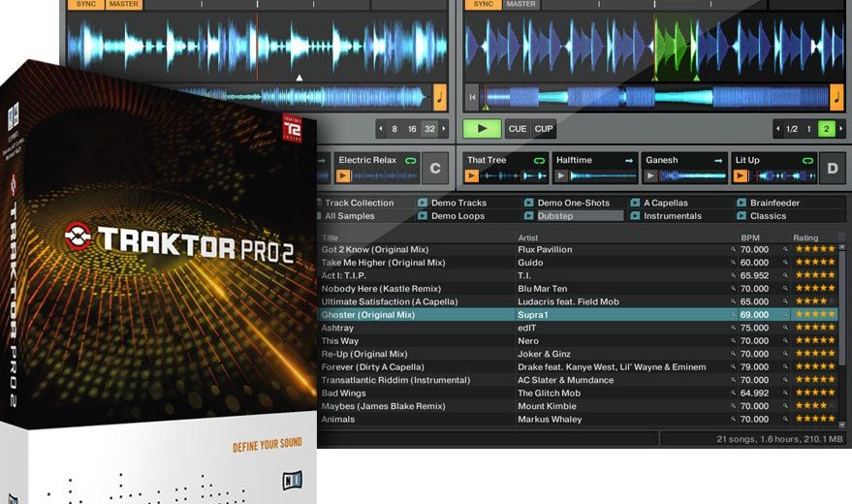
Task: Toggle loop mode on the That Tree slot
Action: [539, 160]
